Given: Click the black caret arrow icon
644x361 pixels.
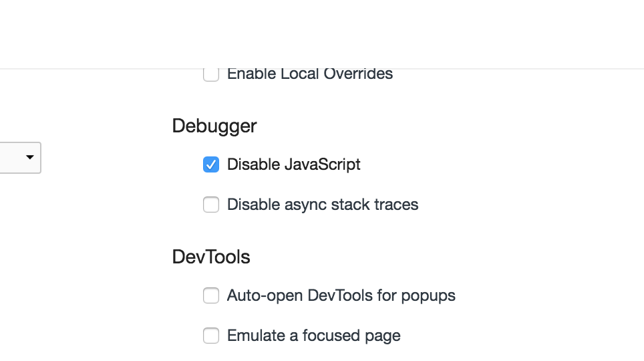Looking at the screenshot, I should tap(29, 157).
